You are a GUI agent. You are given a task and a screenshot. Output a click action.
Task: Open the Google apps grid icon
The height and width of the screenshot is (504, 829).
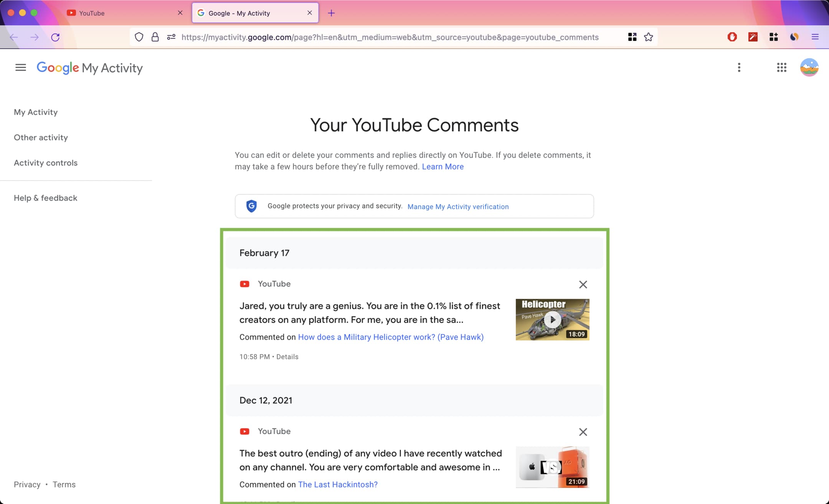click(x=781, y=68)
